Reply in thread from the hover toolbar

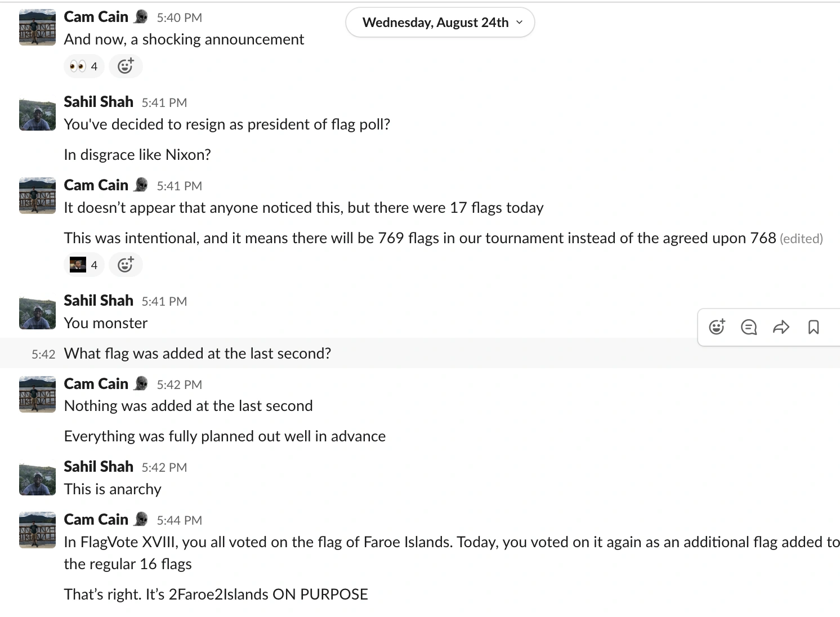point(749,327)
